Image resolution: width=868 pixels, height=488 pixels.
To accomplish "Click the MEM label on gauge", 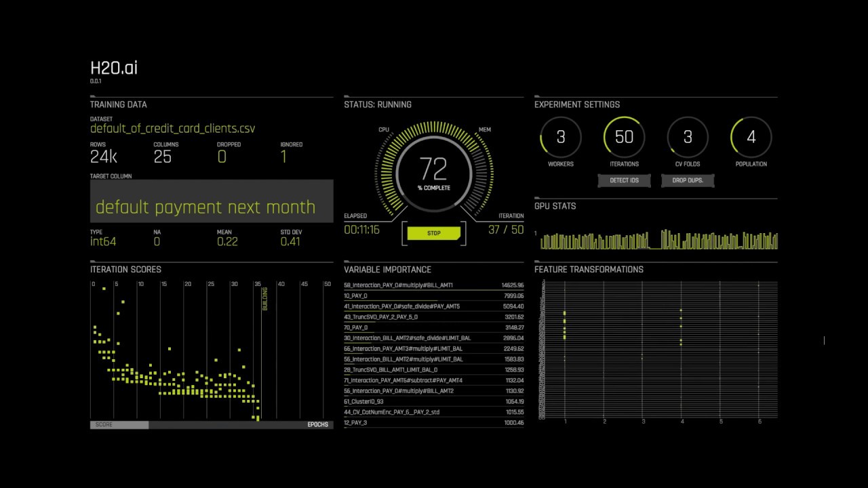I will coord(485,129).
